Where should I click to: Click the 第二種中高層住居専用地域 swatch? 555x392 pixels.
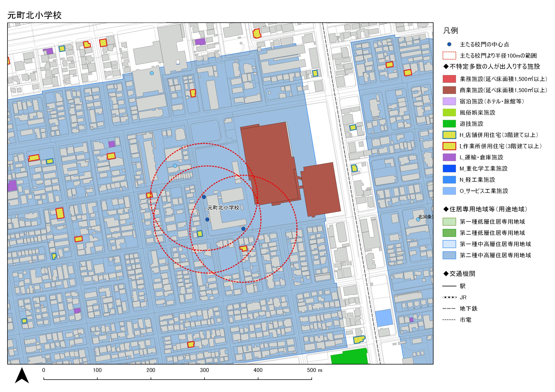[x=449, y=255]
